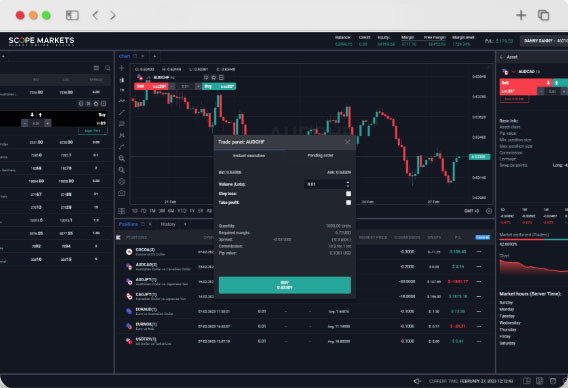This screenshot has width=568, height=388.
Task: Click the speaker sound icon in status bar
Action: click(417, 381)
